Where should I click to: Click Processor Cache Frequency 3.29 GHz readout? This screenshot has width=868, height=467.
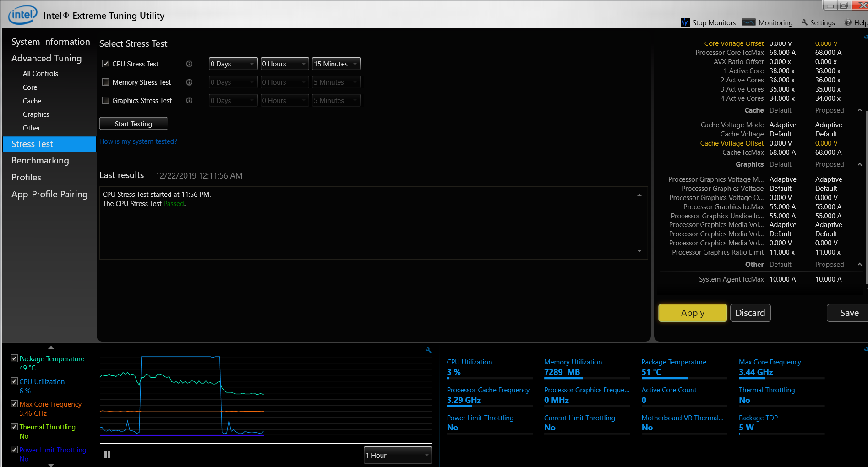pos(464,400)
